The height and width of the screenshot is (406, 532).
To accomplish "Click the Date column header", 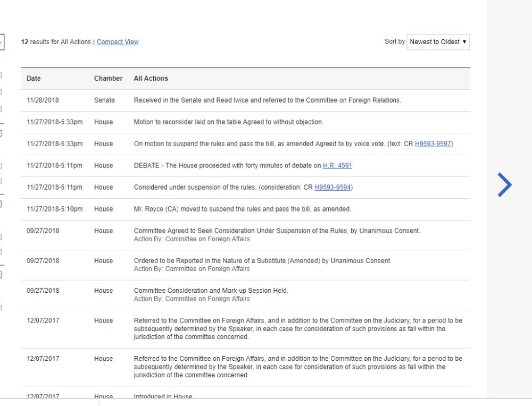I will click(34, 79).
